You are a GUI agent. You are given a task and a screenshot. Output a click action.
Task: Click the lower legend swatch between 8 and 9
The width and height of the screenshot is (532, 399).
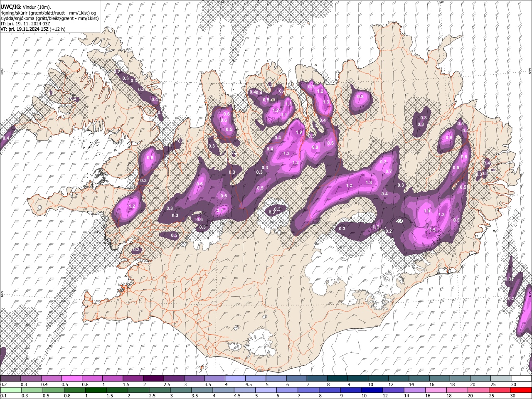[330, 390]
